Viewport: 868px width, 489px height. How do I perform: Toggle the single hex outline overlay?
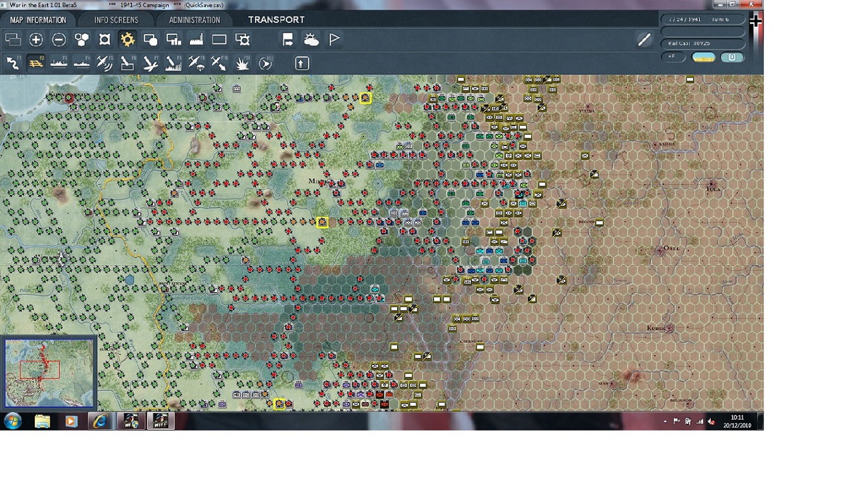pos(105,40)
